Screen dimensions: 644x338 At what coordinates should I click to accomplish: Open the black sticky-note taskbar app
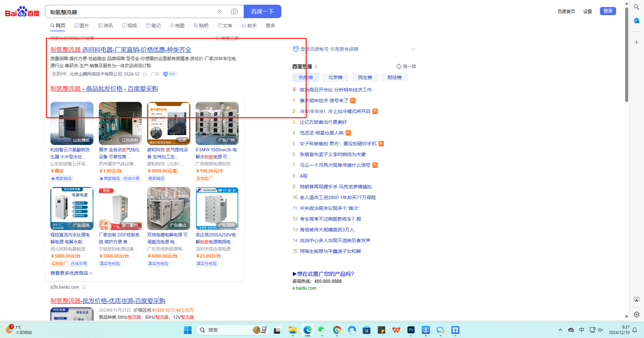pos(381,330)
